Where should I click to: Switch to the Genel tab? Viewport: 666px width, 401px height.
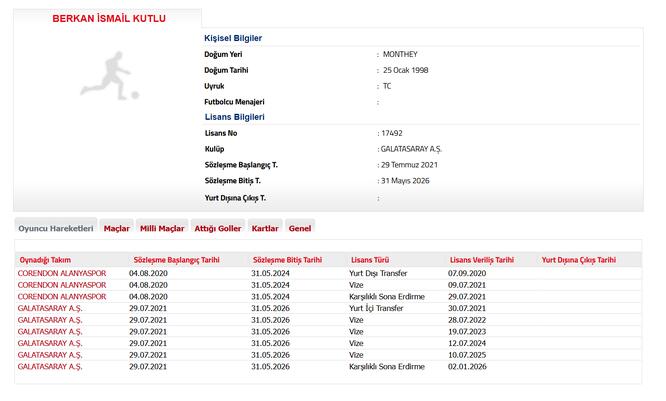coord(299,228)
